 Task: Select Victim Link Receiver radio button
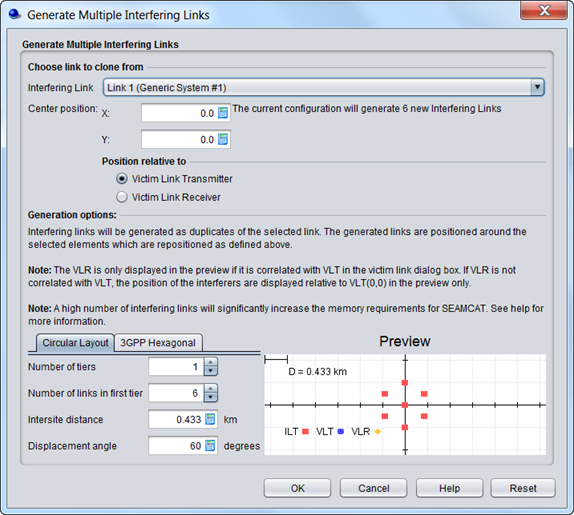point(122,197)
